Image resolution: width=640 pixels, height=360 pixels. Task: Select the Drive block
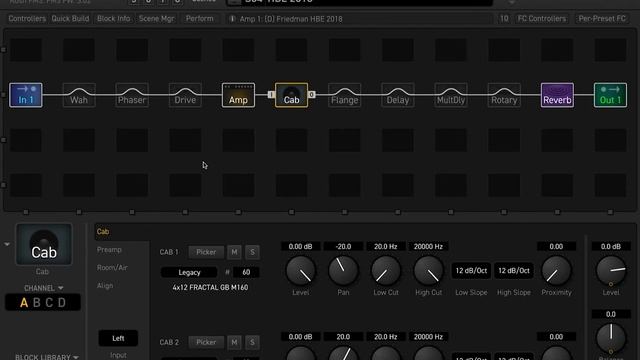click(x=185, y=95)
